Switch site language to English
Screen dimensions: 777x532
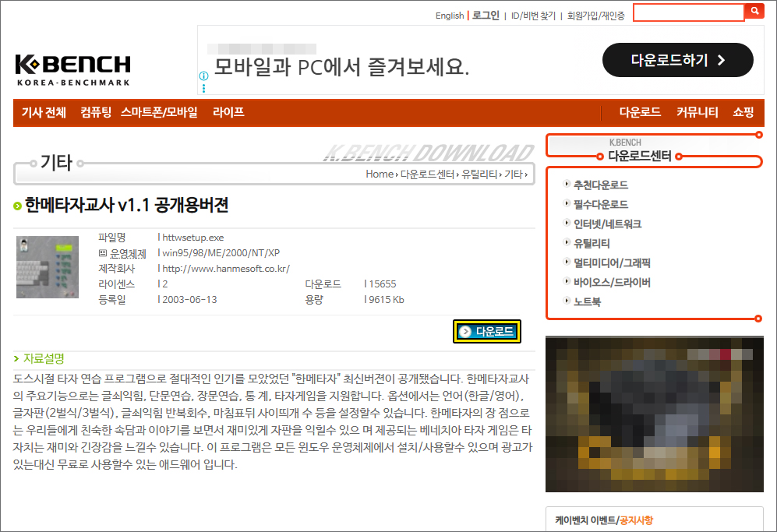(x=450, y=16)
